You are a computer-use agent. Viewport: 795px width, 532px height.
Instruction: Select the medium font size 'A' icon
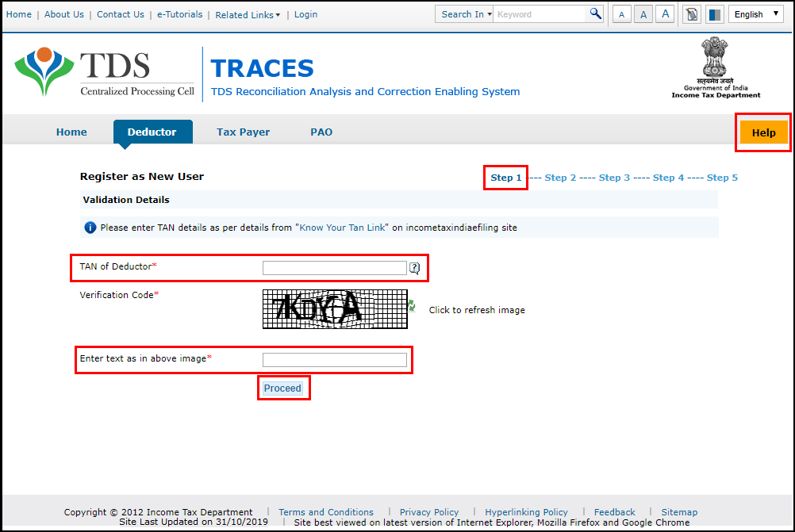(x=643, y=13)
